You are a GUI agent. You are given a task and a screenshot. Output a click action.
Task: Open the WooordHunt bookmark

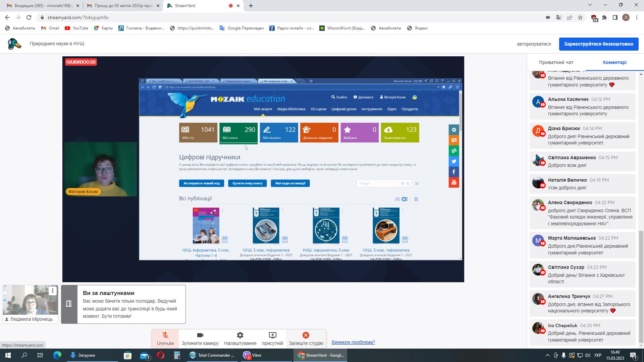342,28
